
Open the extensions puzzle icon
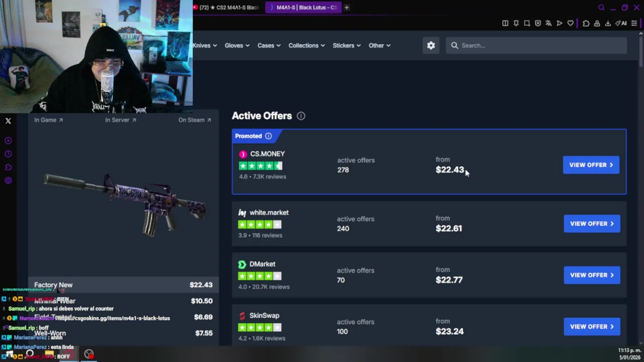coord(586,23)
